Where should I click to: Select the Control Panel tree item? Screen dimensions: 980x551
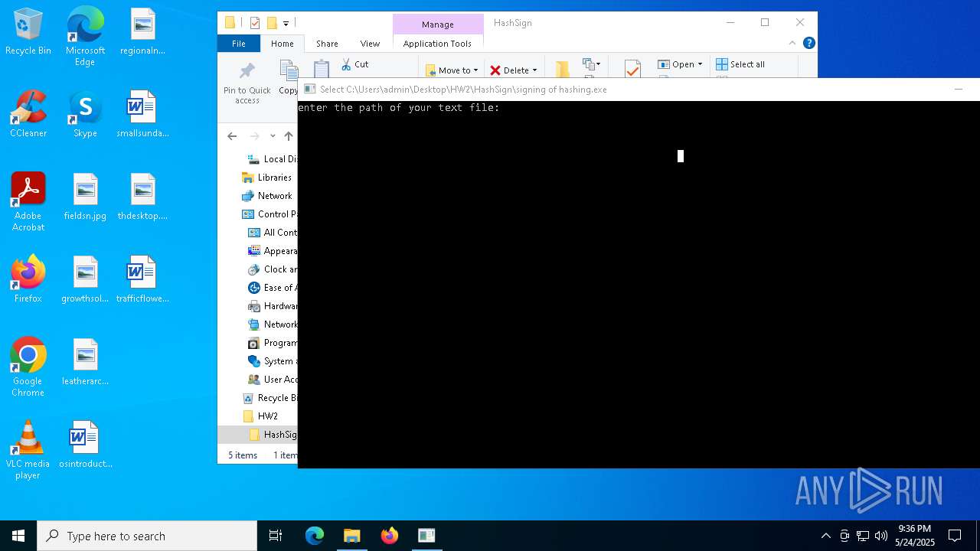[269, 214]
